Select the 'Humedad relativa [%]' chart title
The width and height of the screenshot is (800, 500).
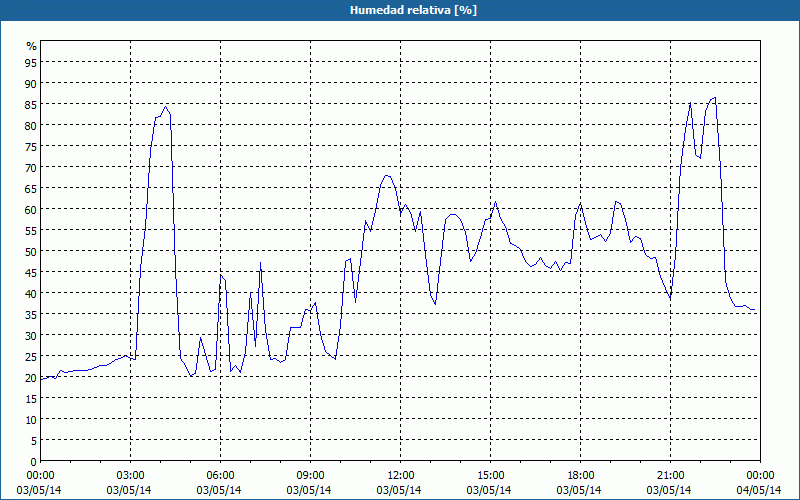(413, 10)
